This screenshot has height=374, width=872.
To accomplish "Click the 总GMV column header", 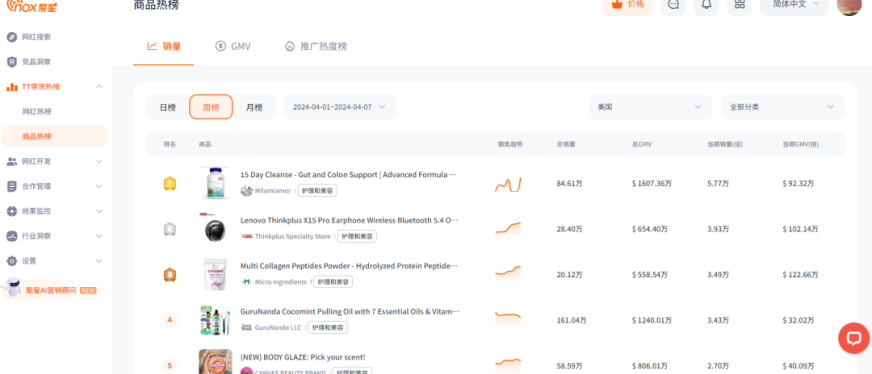I will tap(642, 144).
